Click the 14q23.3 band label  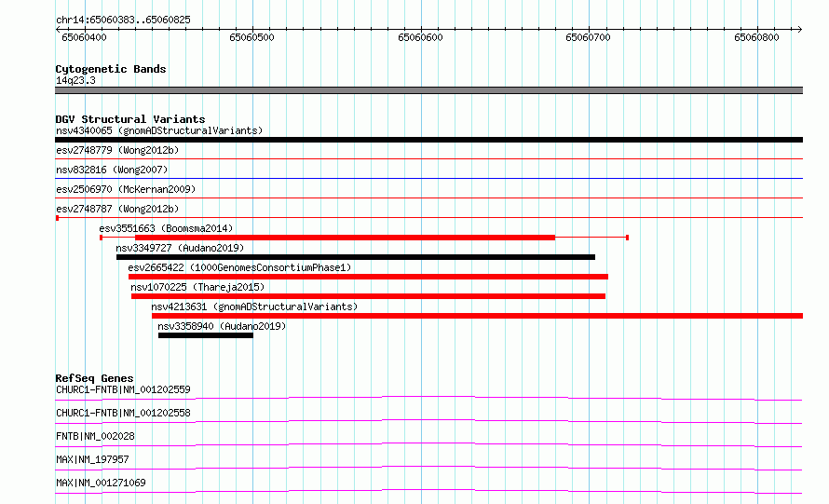75,80
